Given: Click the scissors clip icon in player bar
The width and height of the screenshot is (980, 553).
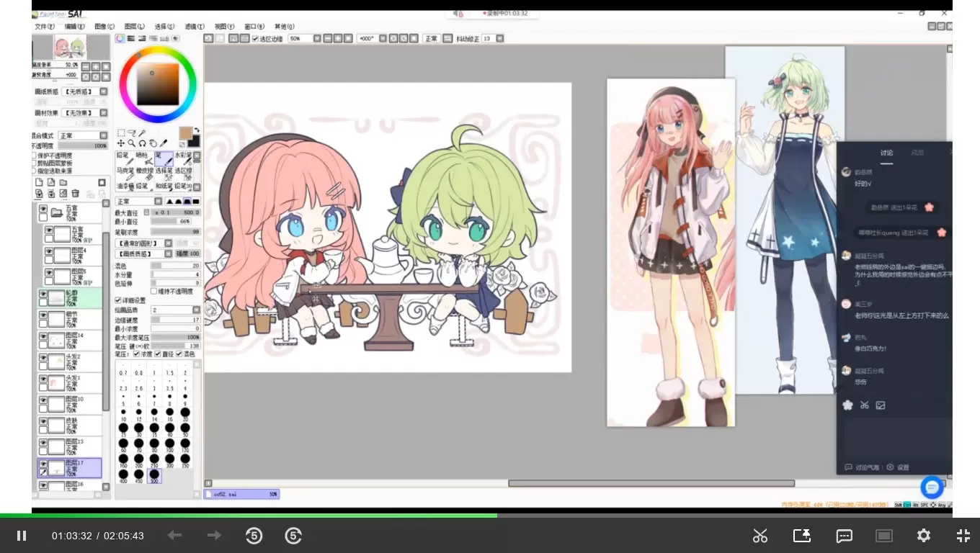Looking at the screenshot, I should point(760,536).
